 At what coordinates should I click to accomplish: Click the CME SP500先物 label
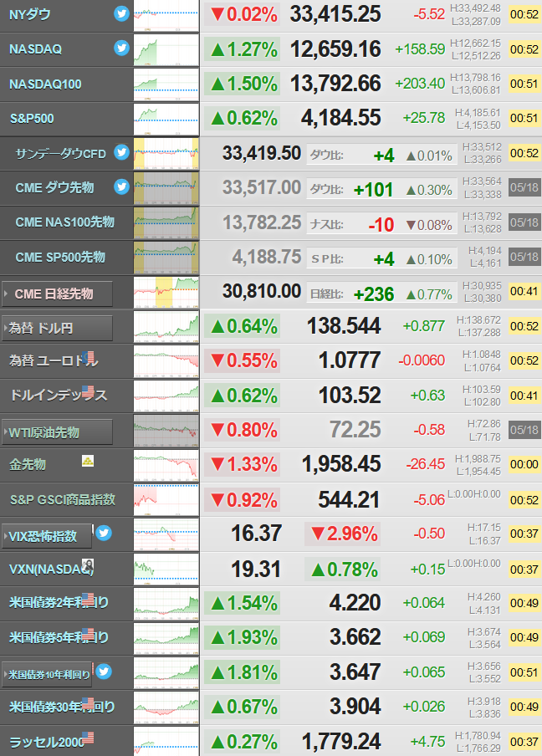(60, 257)
